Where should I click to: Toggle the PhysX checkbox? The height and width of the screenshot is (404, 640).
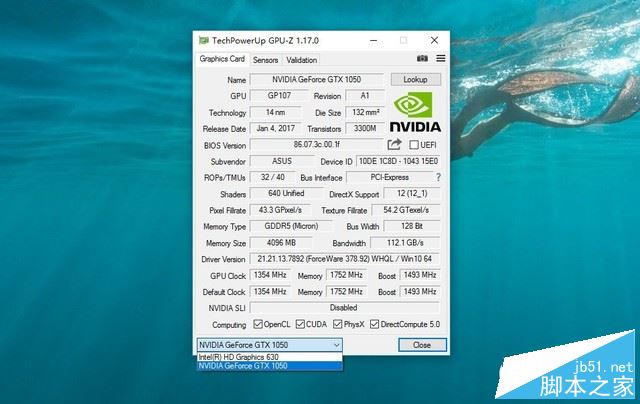pos(337,324)
